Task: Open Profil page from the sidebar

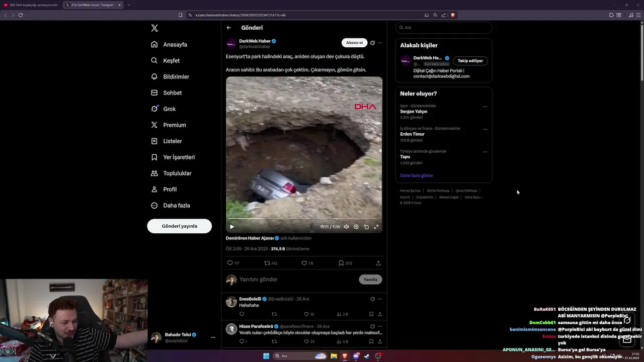Action: coord(164,189)
